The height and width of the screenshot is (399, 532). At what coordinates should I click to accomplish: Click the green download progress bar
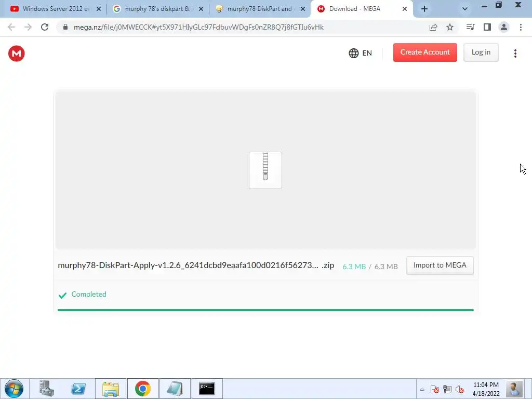click(x=265, y=310)
